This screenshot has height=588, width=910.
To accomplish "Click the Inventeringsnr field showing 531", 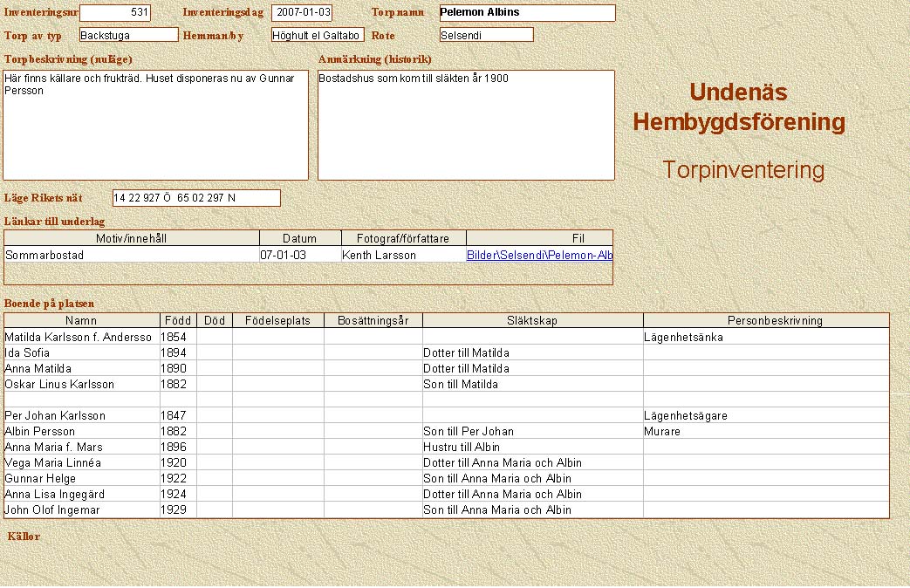I will [x=114, y=12].
